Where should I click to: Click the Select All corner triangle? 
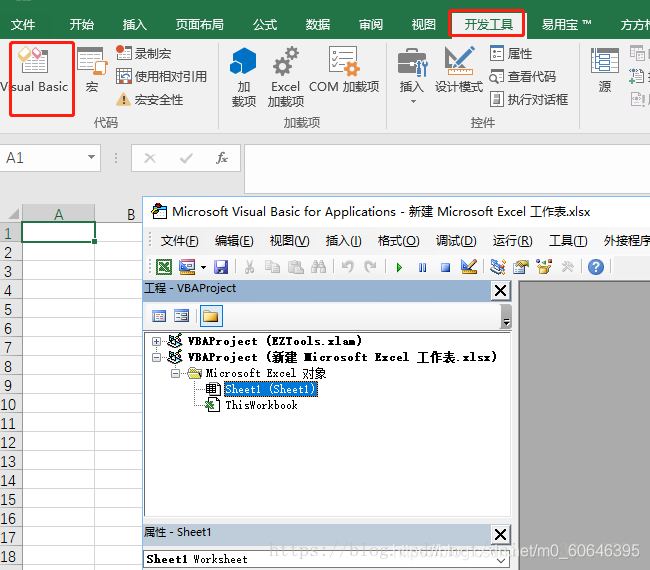13,214
